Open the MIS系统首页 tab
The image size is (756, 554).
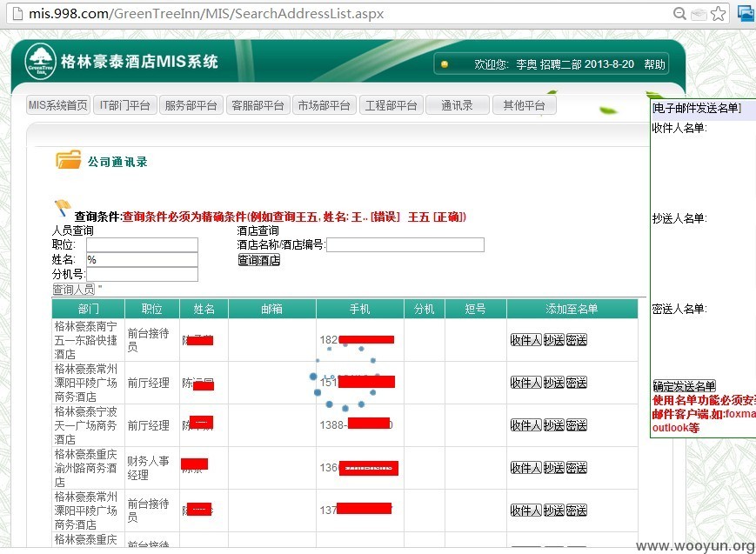tap(58, 105)
